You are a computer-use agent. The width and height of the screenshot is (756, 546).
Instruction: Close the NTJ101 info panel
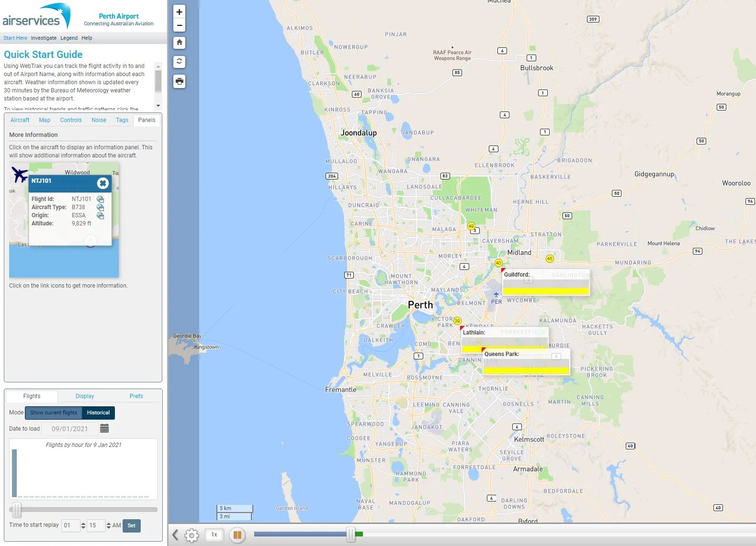[102, 183]
